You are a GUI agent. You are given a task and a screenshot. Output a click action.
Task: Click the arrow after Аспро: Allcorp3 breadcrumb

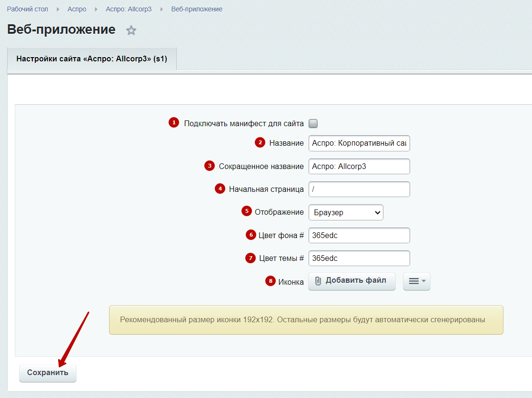tap(161, 10)
